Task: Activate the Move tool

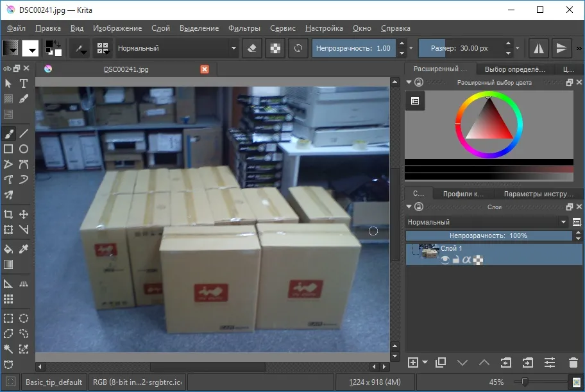Action: tap(24, 214)
